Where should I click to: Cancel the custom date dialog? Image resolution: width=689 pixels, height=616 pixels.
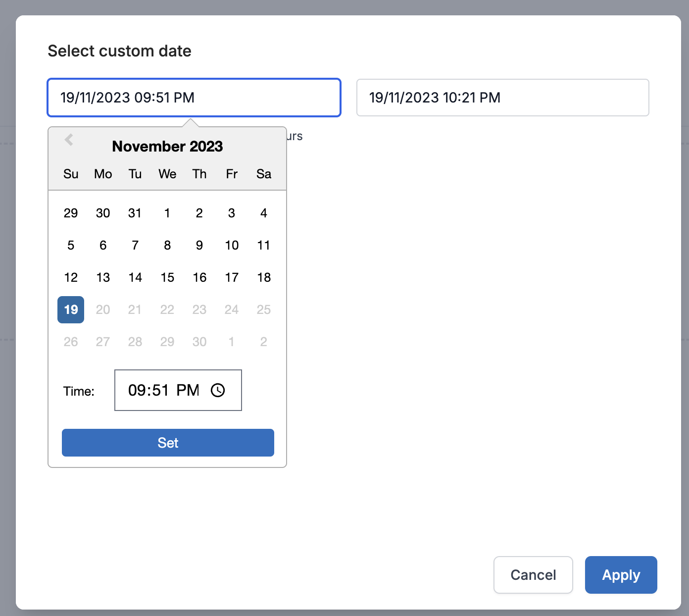coord(533,575)
